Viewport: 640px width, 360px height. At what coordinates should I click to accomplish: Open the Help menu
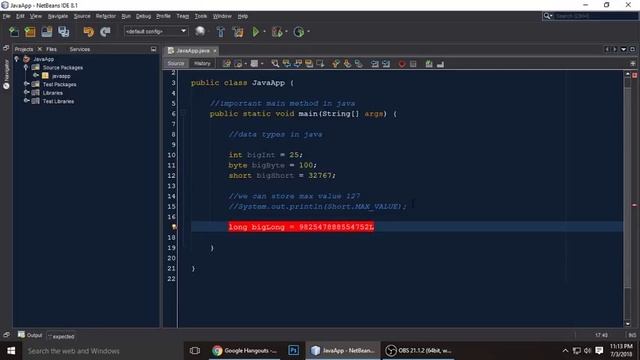(243, 16)
